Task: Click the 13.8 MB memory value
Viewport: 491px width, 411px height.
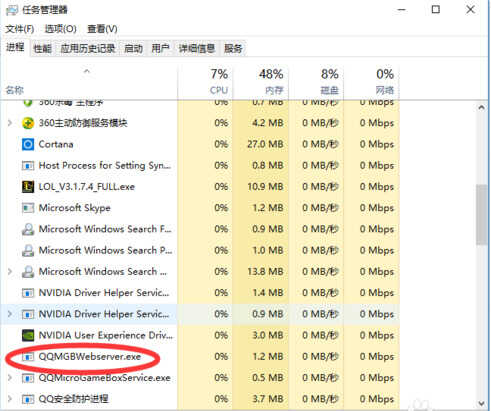Action: coord(265,272)
